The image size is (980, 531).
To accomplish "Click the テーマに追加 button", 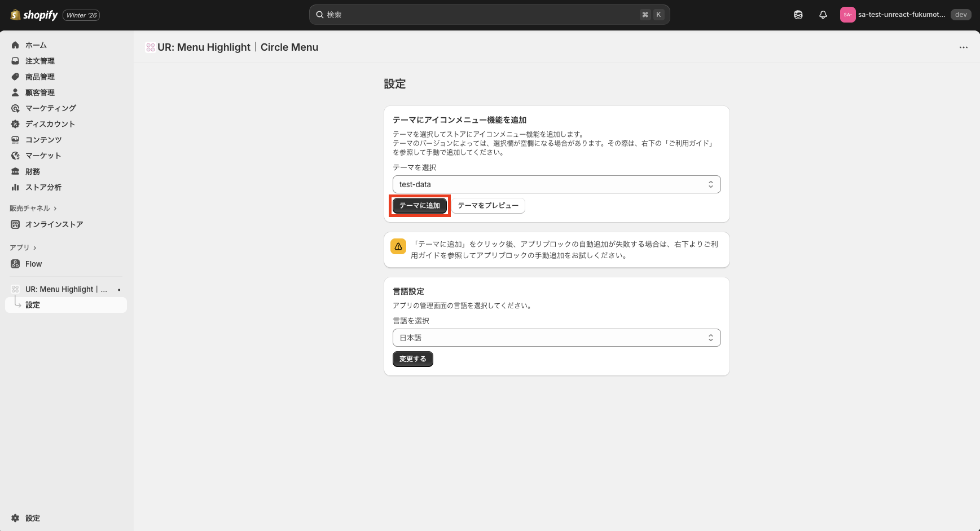I will [419, 205].
